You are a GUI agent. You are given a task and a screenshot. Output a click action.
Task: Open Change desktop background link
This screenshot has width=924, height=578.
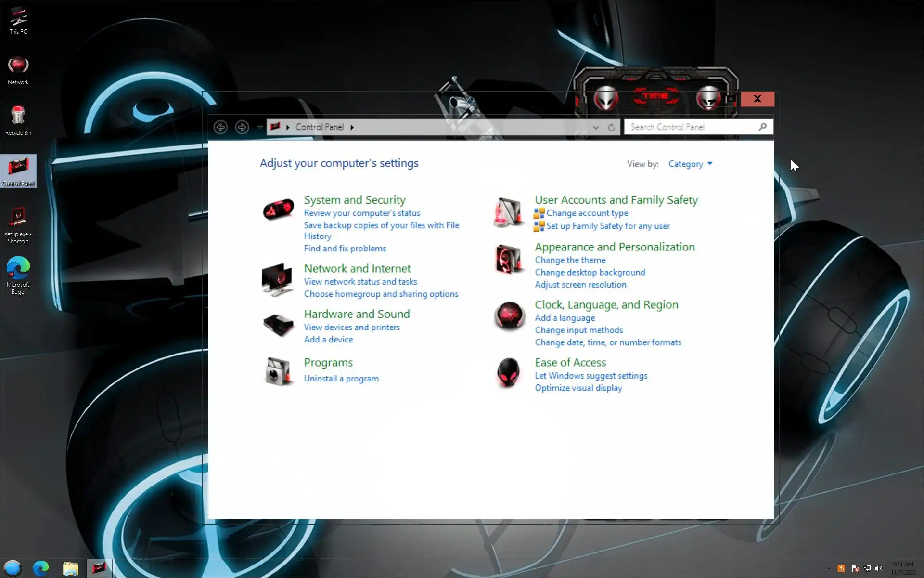tap(590, 272)
